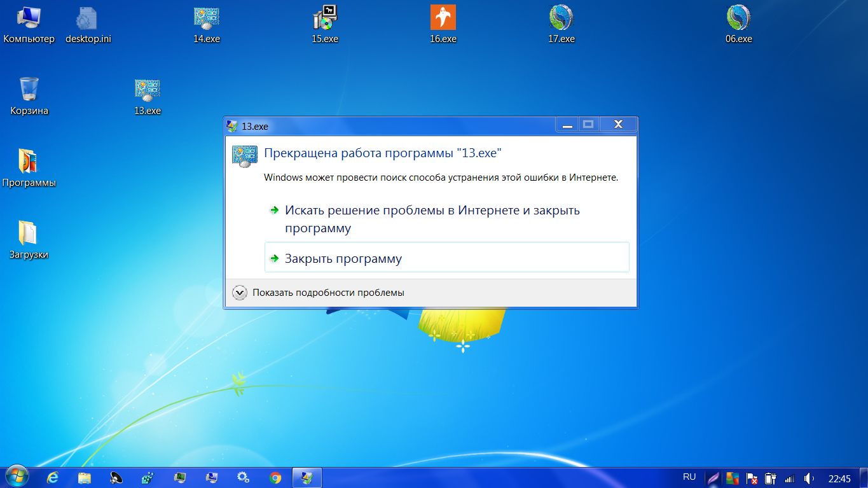Screen dimensions: 868x488
Task: Click the heading Прекращена работа программы "13.exe"
Action: click(383, 153)
